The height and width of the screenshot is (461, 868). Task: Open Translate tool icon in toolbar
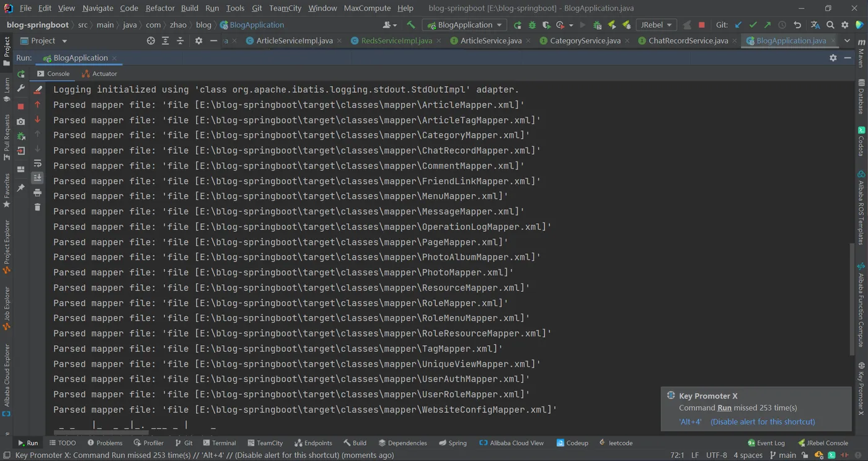click(x=815, y=25)
